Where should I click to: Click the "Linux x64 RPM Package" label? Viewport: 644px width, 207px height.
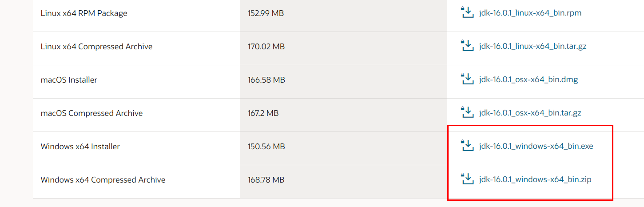pos(84,13)
